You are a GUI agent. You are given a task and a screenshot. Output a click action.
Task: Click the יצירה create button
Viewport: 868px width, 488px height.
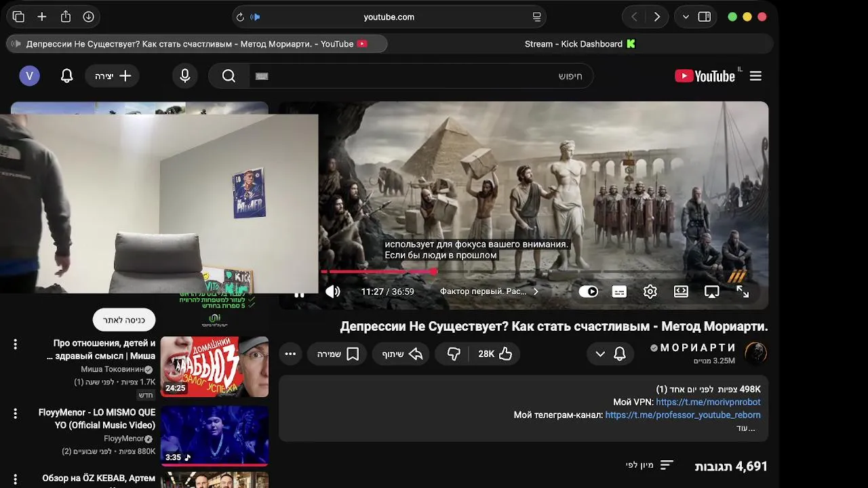pyautogui.click(x=113, y=76)
